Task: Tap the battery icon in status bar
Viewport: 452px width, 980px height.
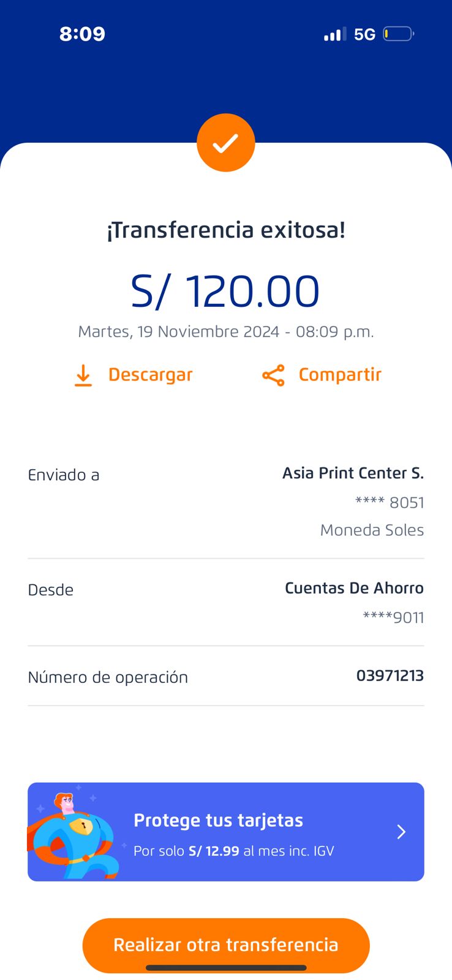Action: pos(398,34)
